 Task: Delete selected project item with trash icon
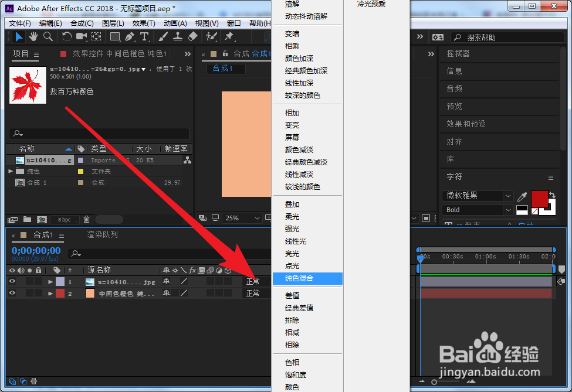click(x=86, y=219)
